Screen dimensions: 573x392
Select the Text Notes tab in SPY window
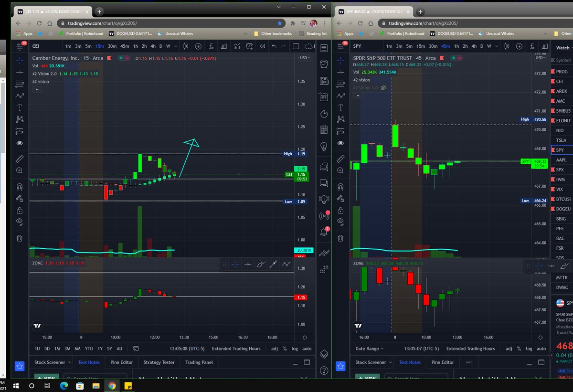tap(410, 362)
